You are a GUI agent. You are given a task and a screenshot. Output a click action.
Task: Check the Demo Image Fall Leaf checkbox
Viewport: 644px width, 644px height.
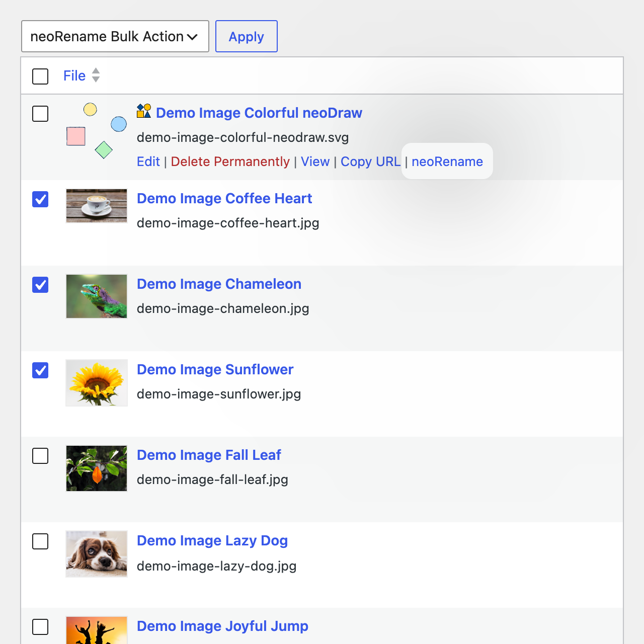click(x=40, y=456)
